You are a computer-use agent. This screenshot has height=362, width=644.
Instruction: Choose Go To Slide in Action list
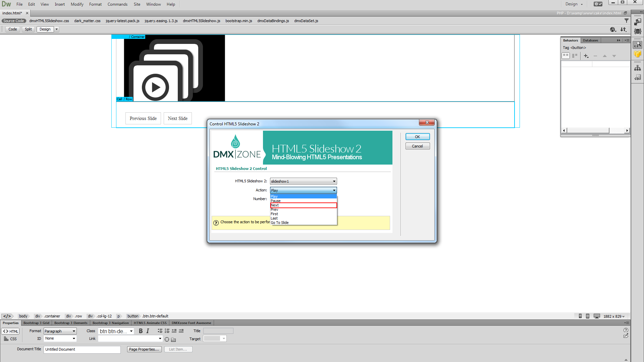pyautogui.click(x=303, y=223)
